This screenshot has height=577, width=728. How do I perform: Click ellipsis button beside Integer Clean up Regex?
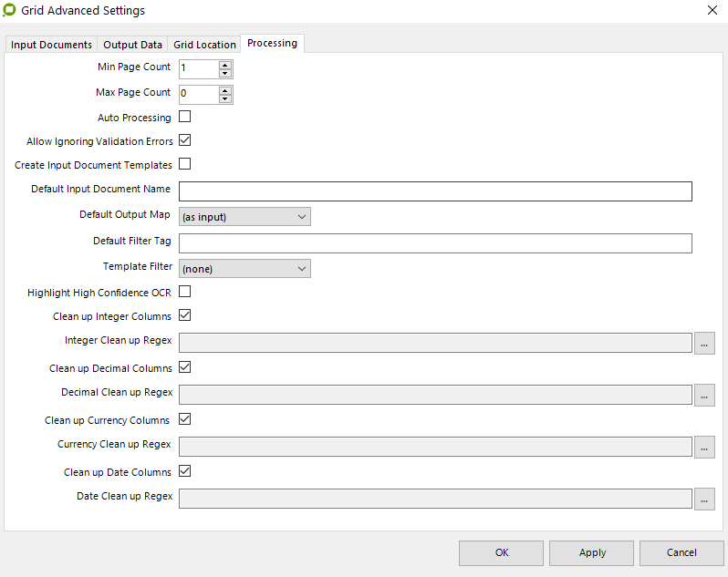click(x=704, y=343)
